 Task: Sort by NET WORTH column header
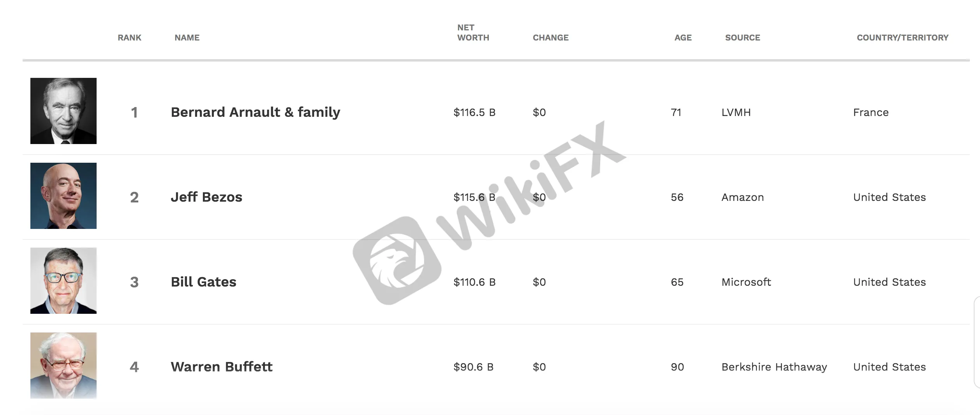coord(473,33)
